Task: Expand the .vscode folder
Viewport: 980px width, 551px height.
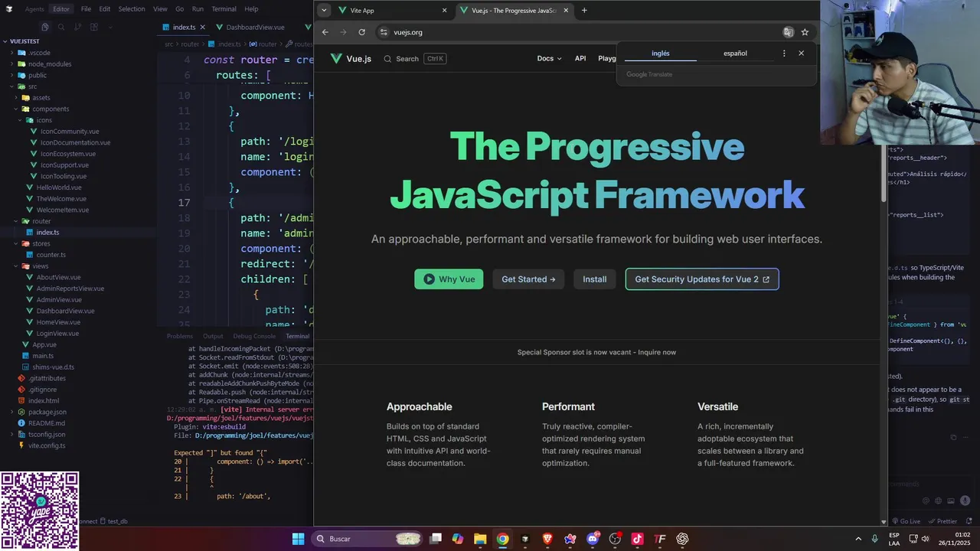Action: tap(39, 53)
